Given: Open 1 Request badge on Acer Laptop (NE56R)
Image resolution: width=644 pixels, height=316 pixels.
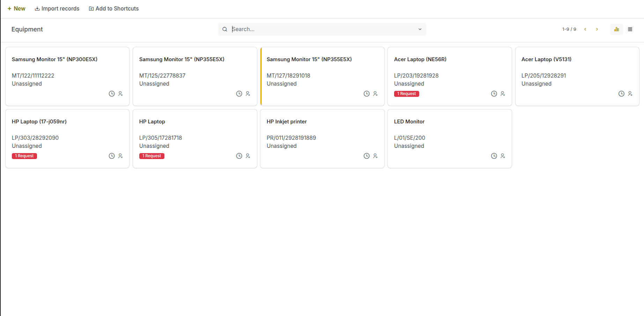Looking at the screenshot, I should tap(407, 94).
